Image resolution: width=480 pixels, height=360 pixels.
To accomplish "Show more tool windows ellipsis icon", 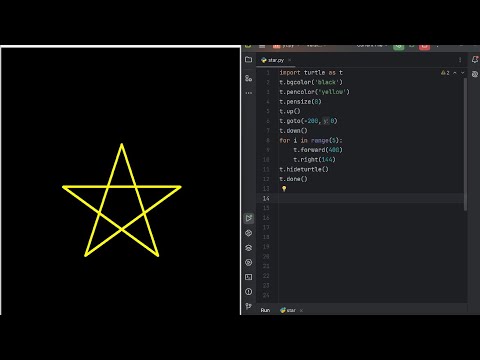I will (x=249, y=93).
